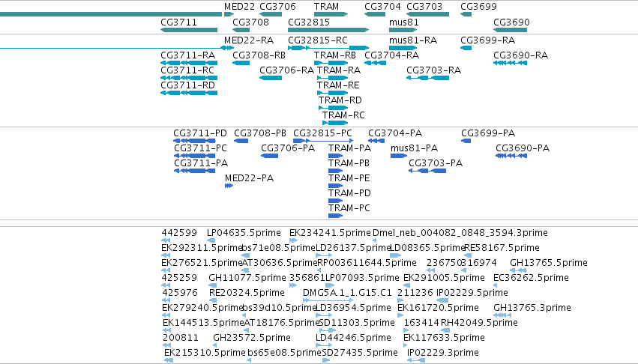
Task: Select the TRAM-PE protein label
Action: 349,178
